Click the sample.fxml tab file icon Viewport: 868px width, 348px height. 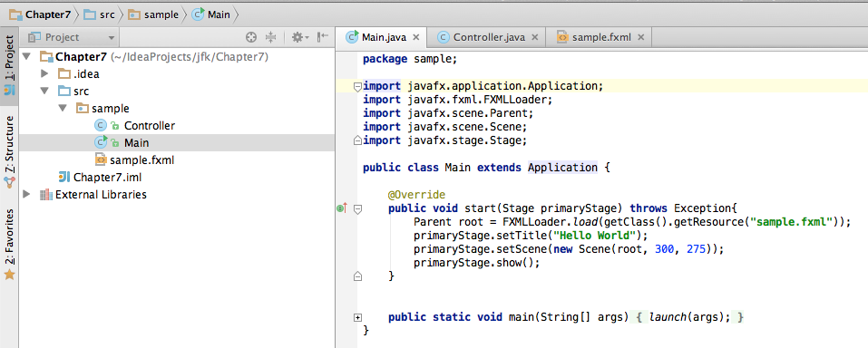562,37
